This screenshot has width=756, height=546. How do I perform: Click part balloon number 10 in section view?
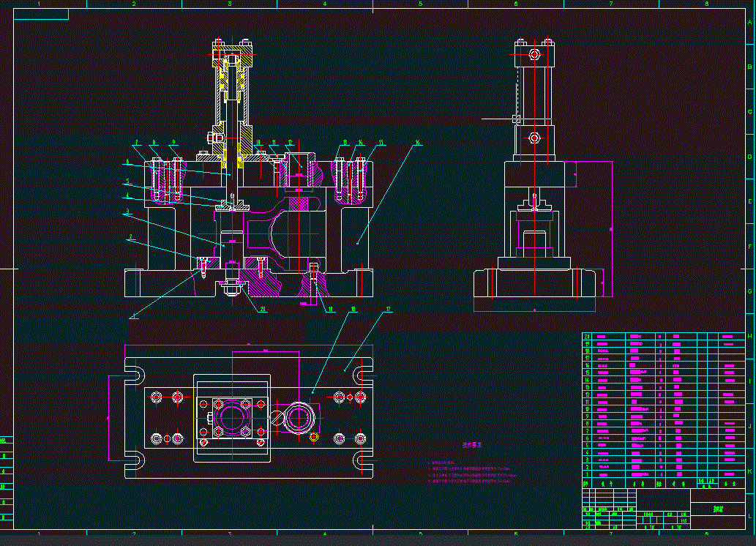[258, 142]
